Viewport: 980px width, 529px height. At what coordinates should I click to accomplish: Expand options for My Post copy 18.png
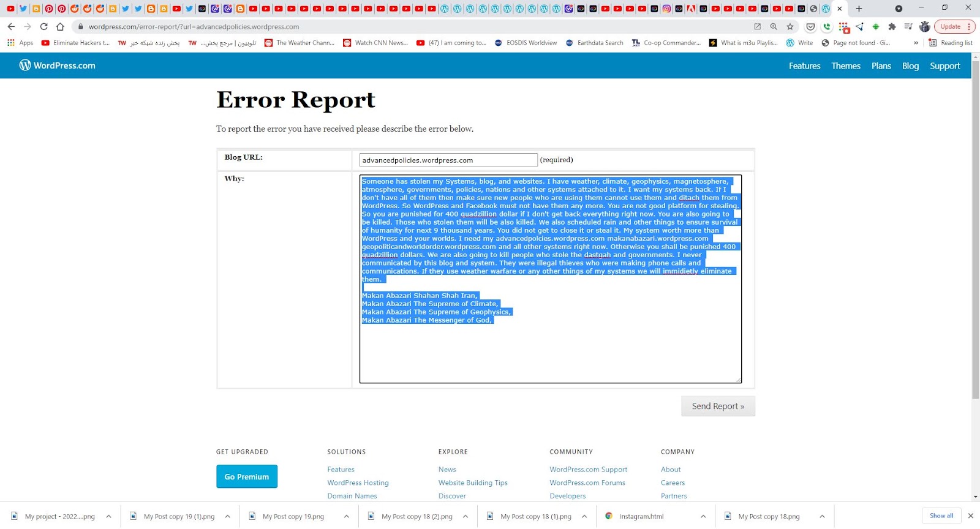(822, 516)
